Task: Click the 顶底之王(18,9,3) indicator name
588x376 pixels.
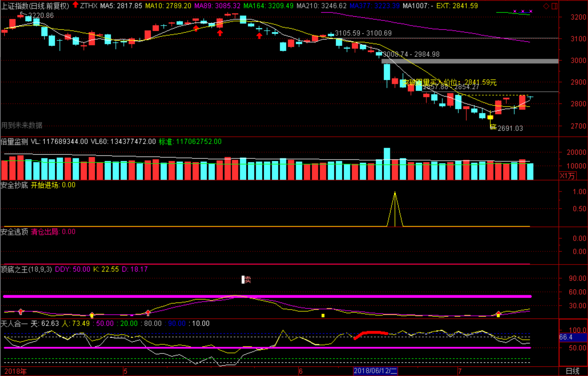Action: tap(26, 269)
